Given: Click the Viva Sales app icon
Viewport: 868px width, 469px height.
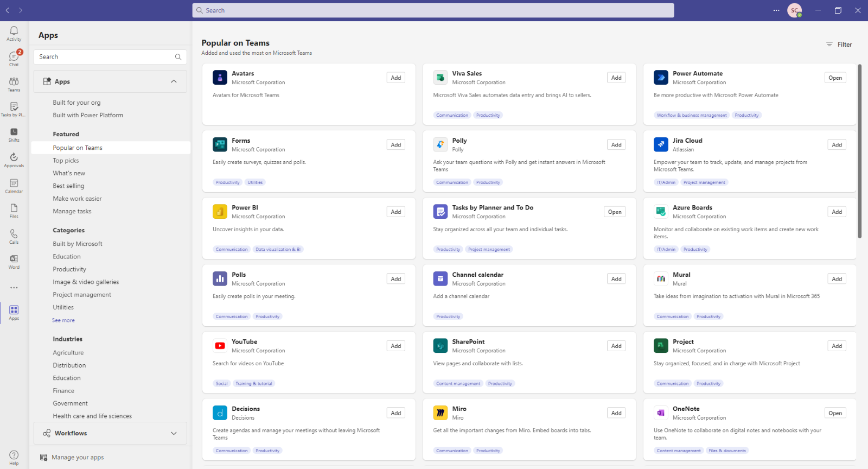Looking at the screenshot, I should [441, 78].
